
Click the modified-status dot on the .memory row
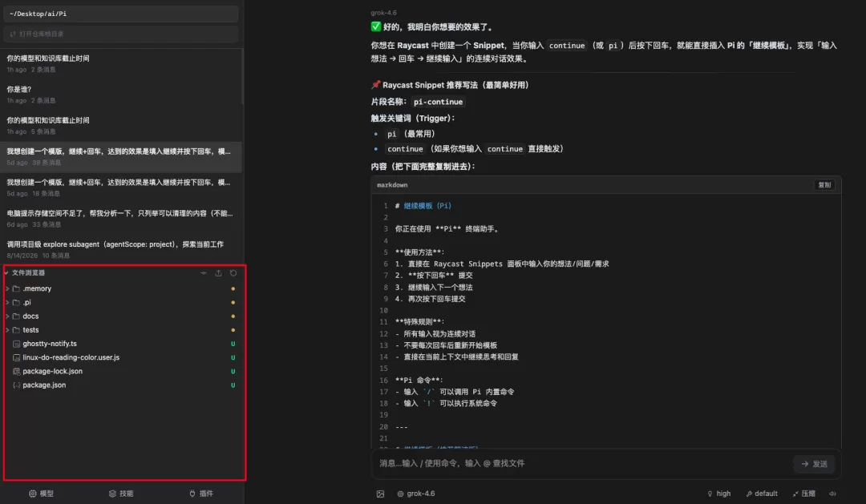233,288
